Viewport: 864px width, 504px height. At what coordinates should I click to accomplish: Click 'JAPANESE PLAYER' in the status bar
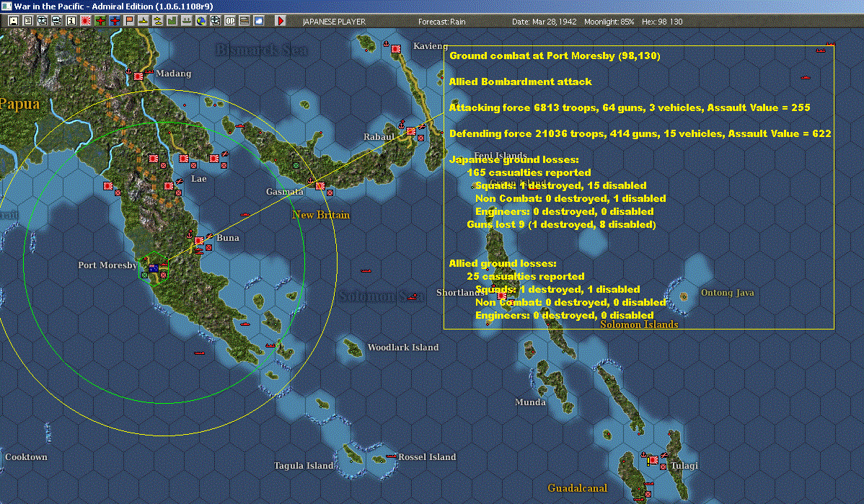click(x=334, y=22)
